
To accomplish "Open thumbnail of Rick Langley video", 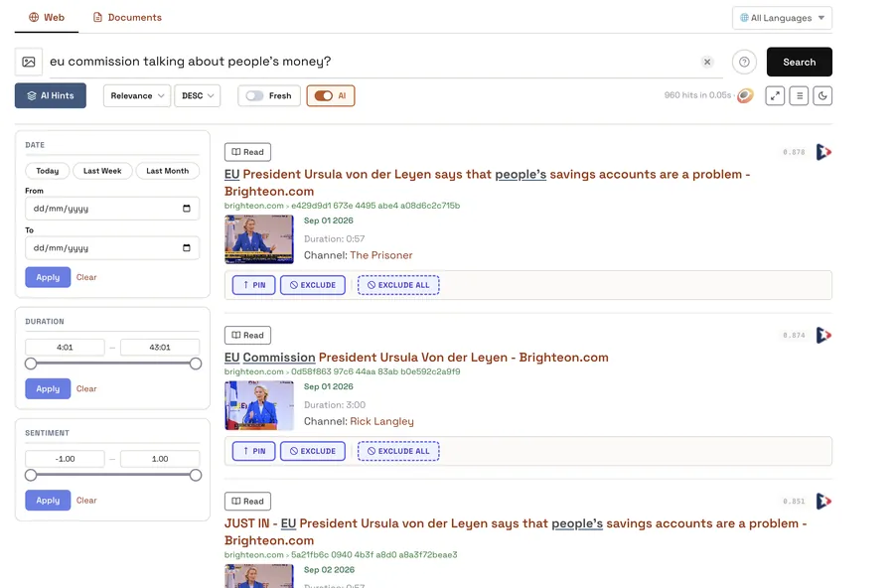I will coord(259,405).
